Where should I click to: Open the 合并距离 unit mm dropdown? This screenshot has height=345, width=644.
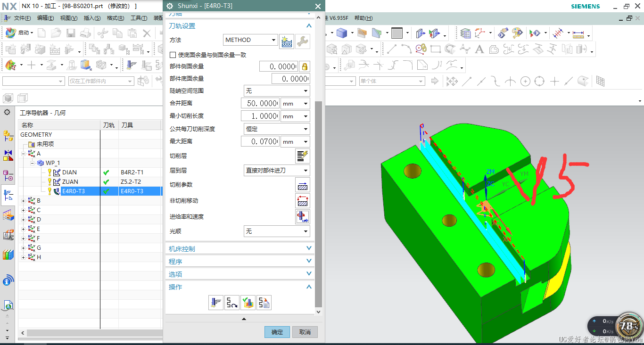[x=295, y=103]
